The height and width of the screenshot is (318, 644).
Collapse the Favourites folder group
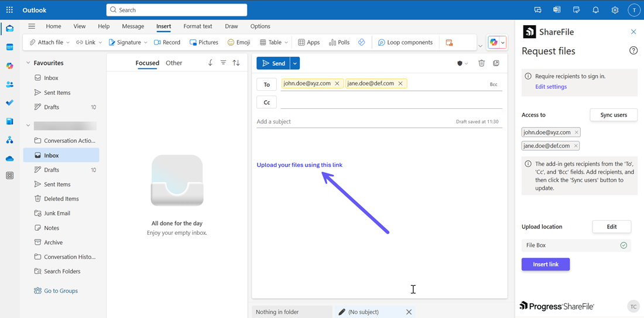[x=28, y=63]
